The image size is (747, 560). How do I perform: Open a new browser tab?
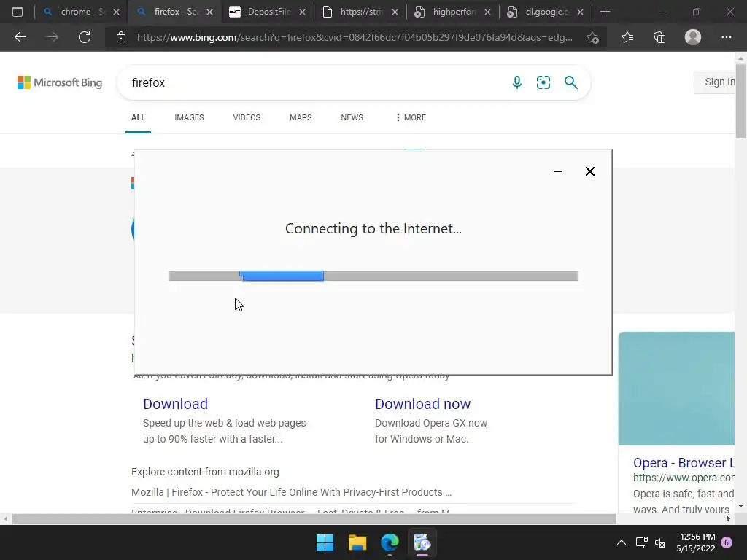(x=605, y=12)
